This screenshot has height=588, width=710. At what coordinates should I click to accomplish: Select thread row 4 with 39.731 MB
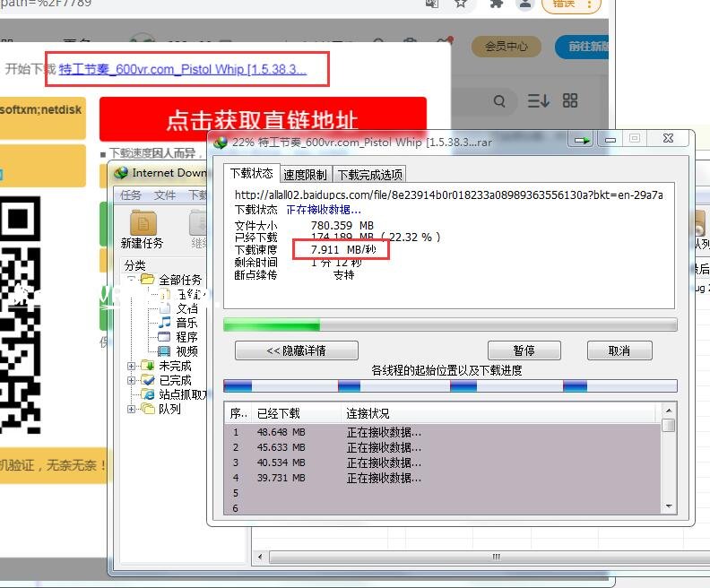[443, 478]
